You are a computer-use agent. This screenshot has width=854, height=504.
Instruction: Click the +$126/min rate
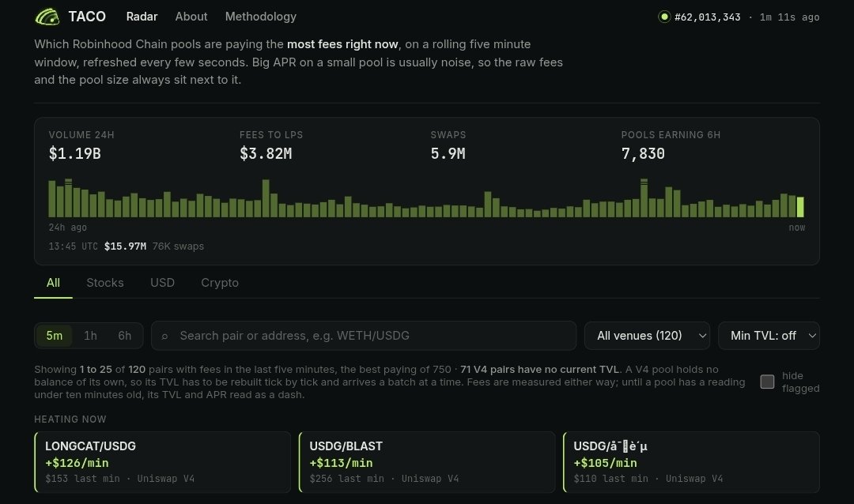pos(77,463)
